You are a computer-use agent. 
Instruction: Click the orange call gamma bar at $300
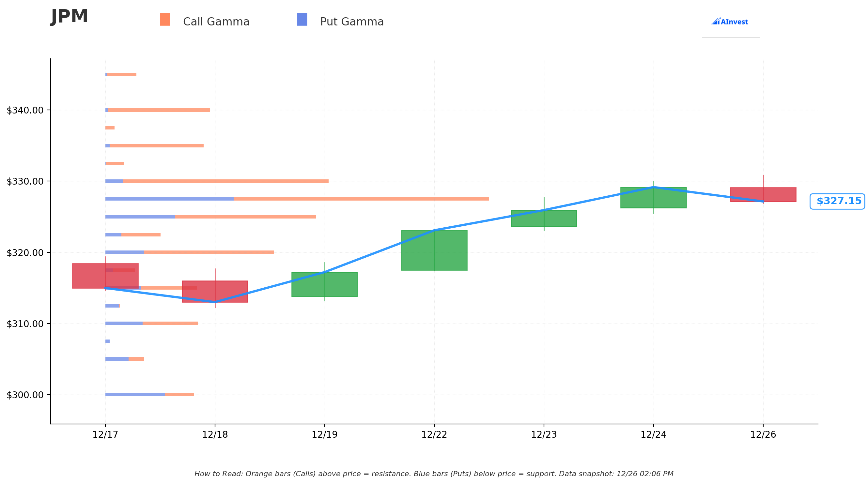pyautogui.click(x=179, y=394)
